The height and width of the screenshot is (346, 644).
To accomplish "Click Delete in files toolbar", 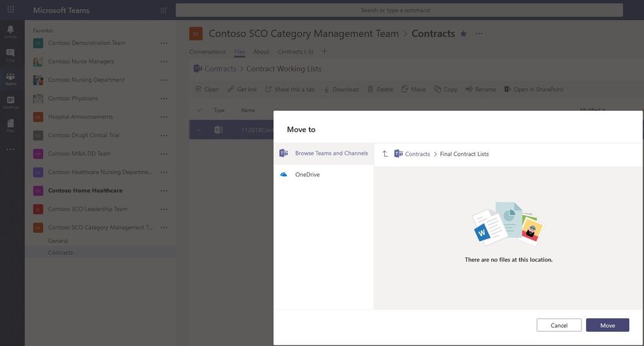I will point(380,89).
